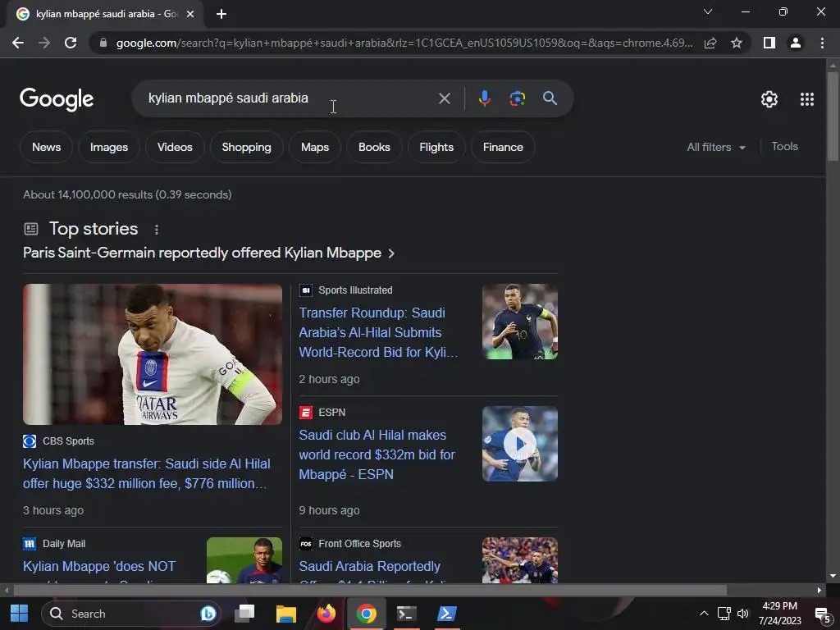Show hidden system tray icons
This screenshot has width=840, height=630.
click(704, 614)
